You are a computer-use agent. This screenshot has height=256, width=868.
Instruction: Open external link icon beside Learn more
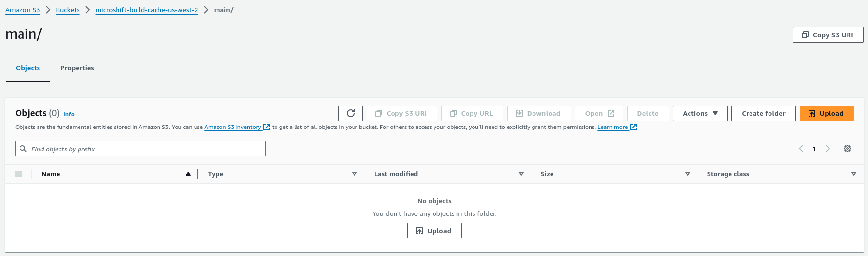[633, 127]
